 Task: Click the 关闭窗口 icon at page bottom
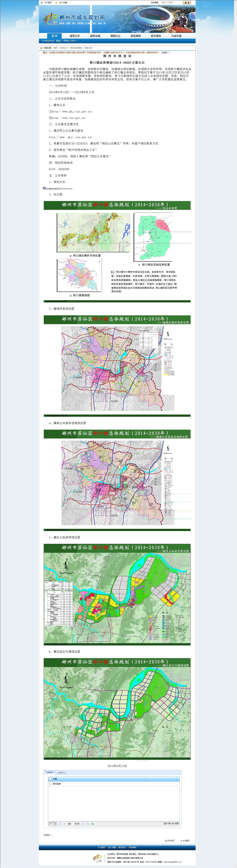(181, 841)
